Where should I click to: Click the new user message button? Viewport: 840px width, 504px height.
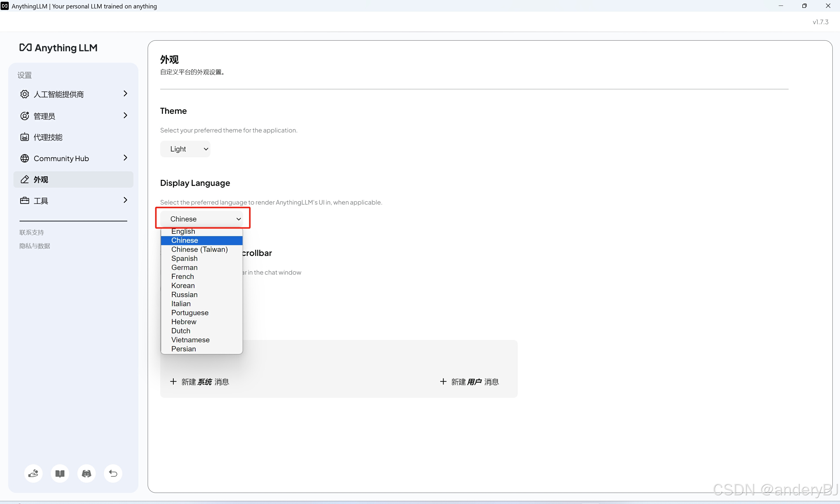(x=469, y=382)
